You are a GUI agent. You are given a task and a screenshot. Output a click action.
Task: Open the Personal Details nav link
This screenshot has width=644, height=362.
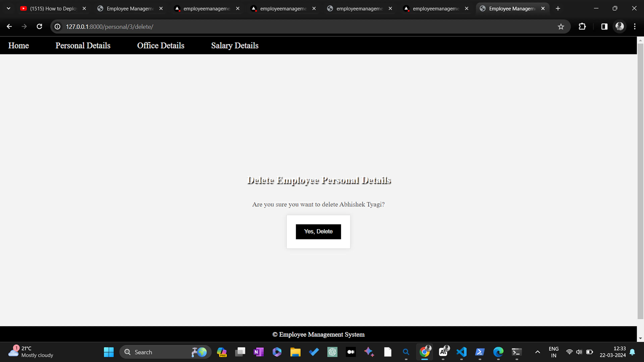click(83, 45)
